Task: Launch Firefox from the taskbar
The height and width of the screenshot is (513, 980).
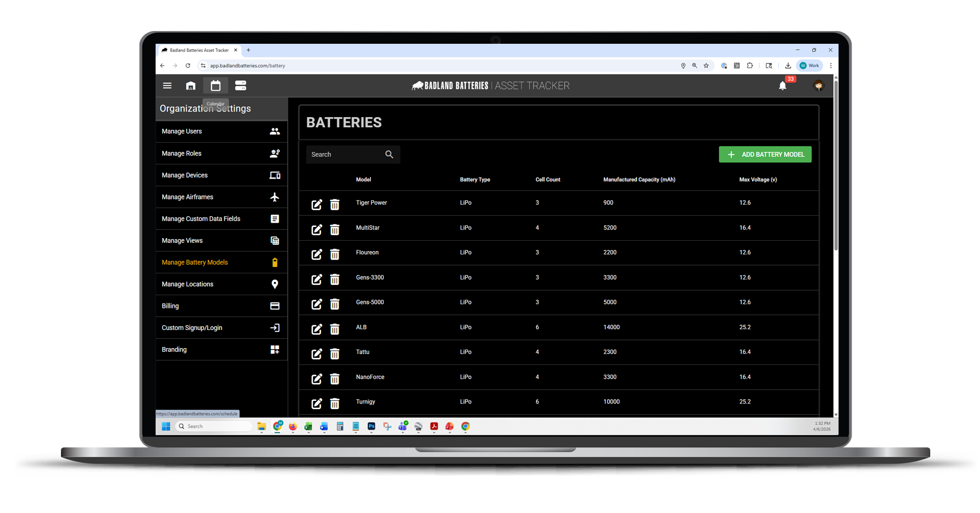Action: coord(293,426)
